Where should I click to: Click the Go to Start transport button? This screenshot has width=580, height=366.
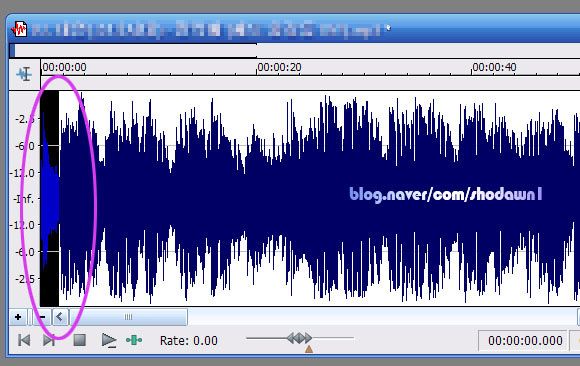24,340
